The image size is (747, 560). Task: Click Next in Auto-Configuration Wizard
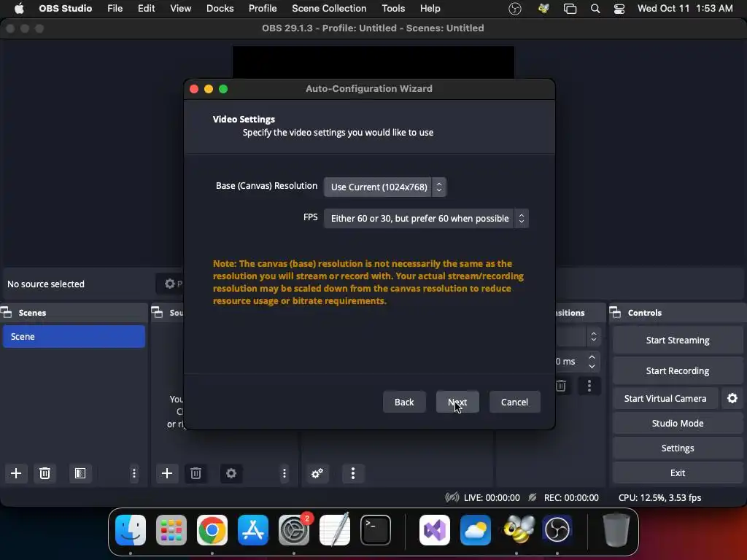(457, 402)
